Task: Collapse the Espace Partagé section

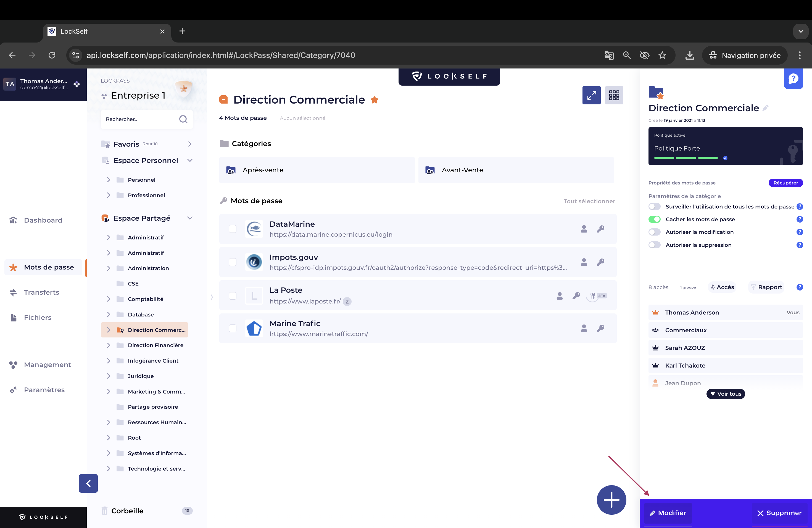Action: [190, 218]
